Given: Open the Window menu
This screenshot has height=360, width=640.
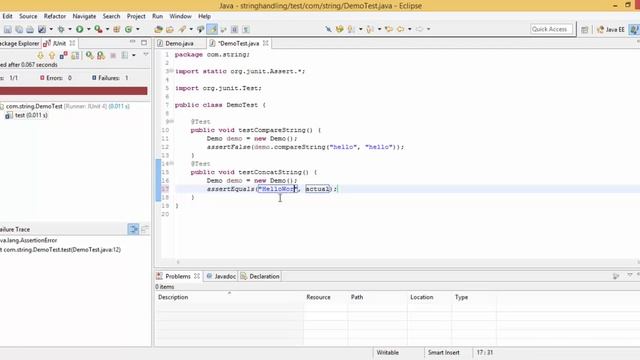Looking at the screenshot, I should (180, 16).
